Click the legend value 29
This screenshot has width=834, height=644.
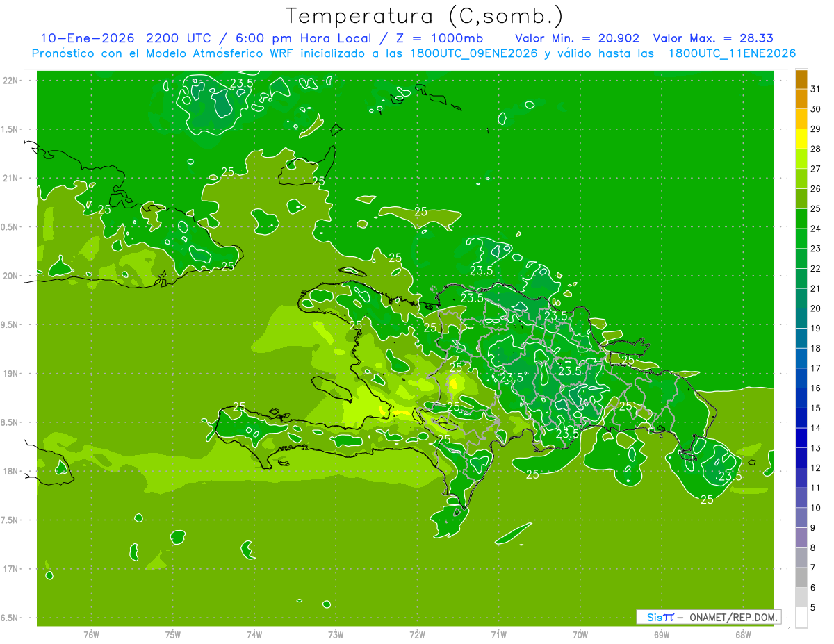tap(815, 129)
